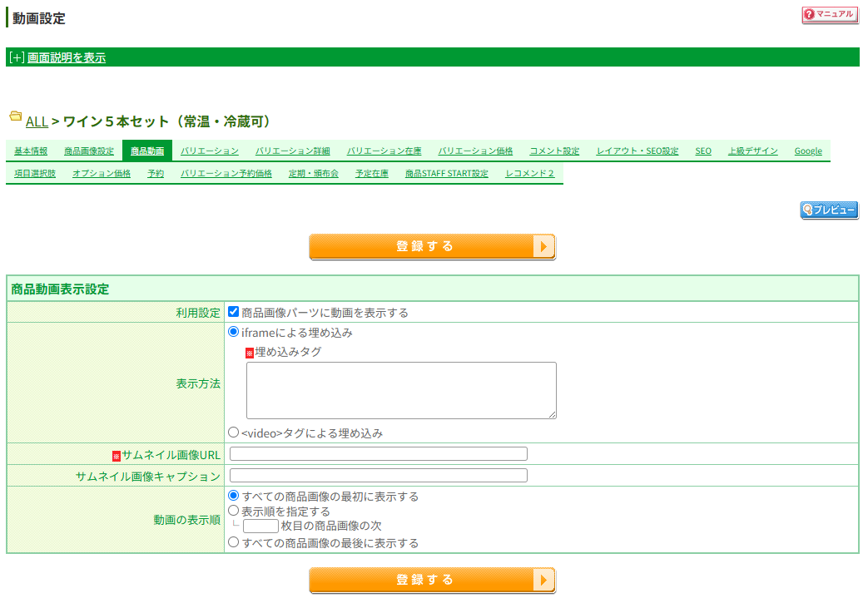The width and height of the screenshot is (868, 608).
Task: Select すべての商品画像の最初に表示する option
Action: [232, 495]
